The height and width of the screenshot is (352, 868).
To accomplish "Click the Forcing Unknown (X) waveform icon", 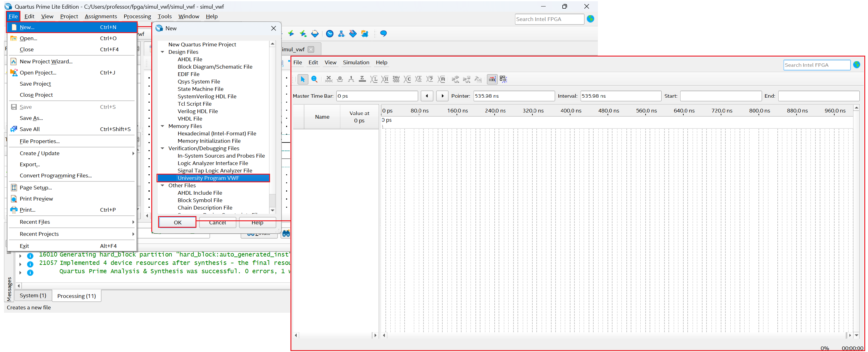I will [x=329, y=79].
